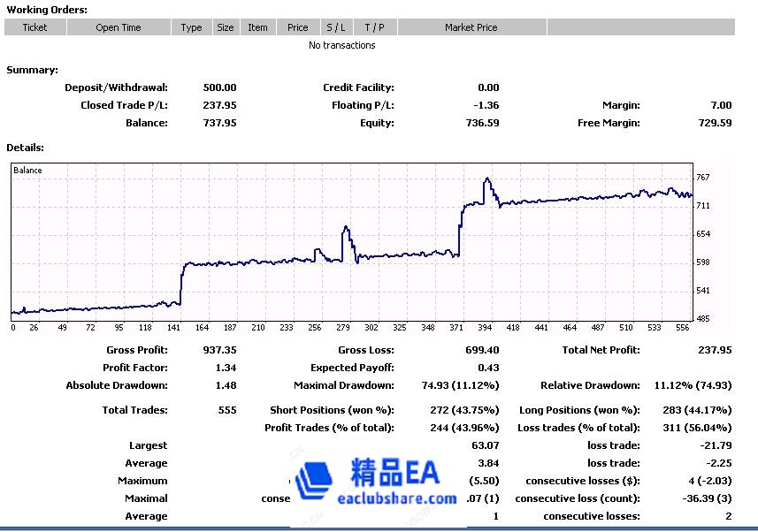Image resolution: width=758 pixels, height=532 pixels.
Task: Click the Ticket column header
Action: pos(35,27)
